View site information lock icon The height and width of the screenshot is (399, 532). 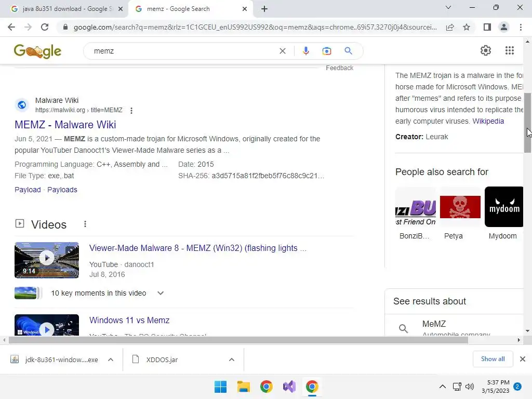pos(65,27)
